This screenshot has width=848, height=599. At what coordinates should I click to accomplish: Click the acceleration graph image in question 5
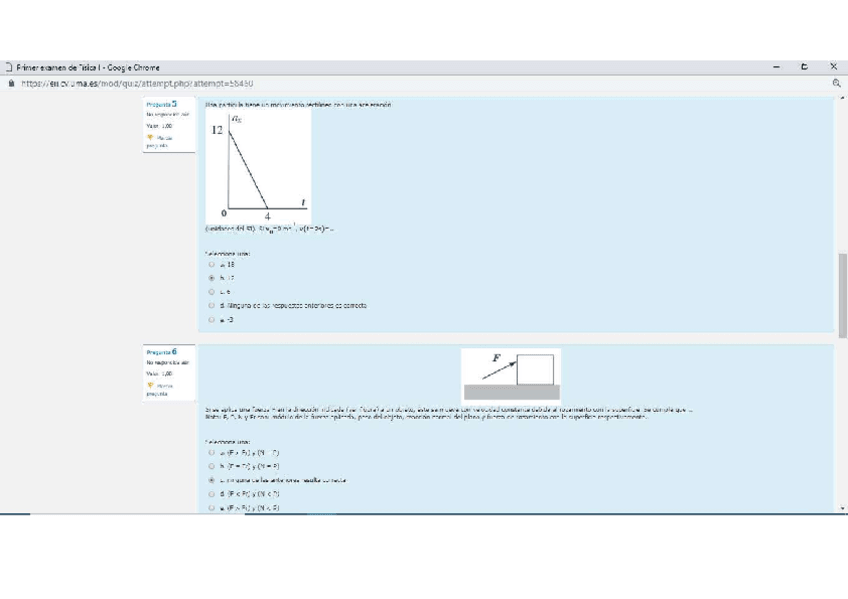258,165
